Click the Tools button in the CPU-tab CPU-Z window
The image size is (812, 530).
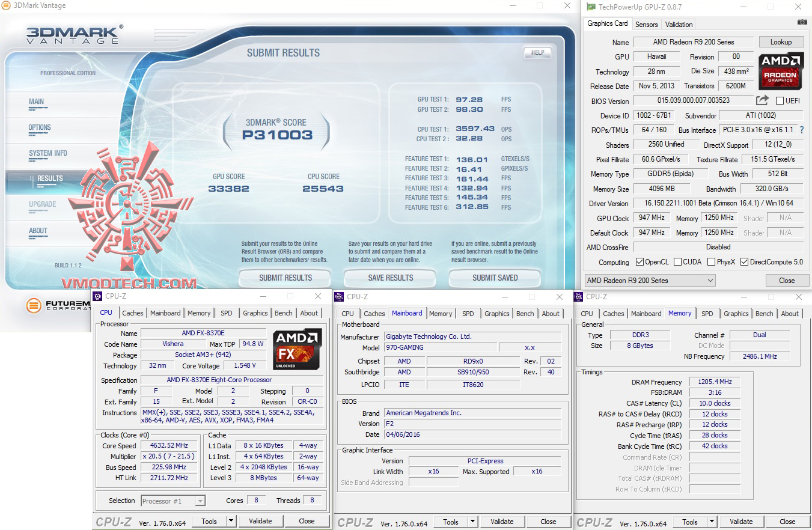click(209, 521)
